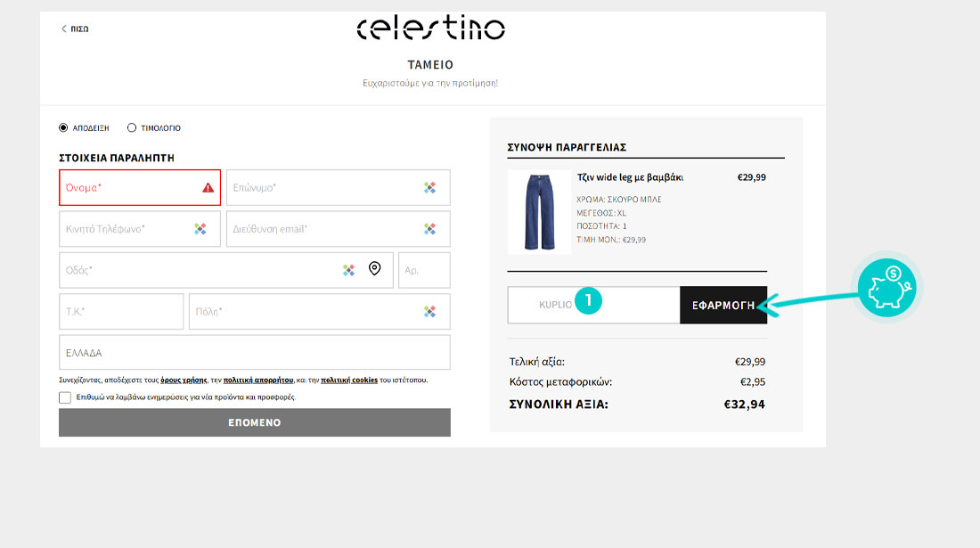Click the jeans product thumbnail

pos(539,211)
